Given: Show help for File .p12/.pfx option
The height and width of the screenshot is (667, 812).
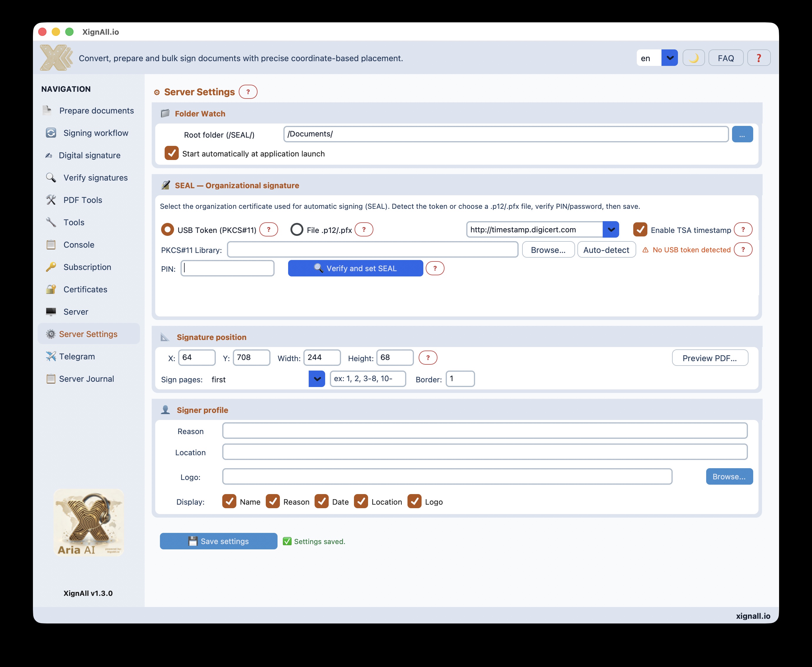Looking at the screenshot, I should 364,230.
